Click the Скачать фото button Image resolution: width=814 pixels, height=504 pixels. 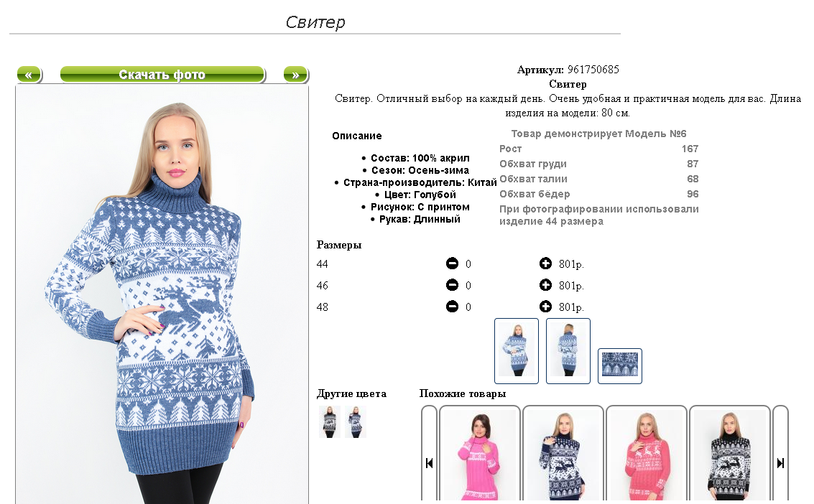[x=162, y=75]
